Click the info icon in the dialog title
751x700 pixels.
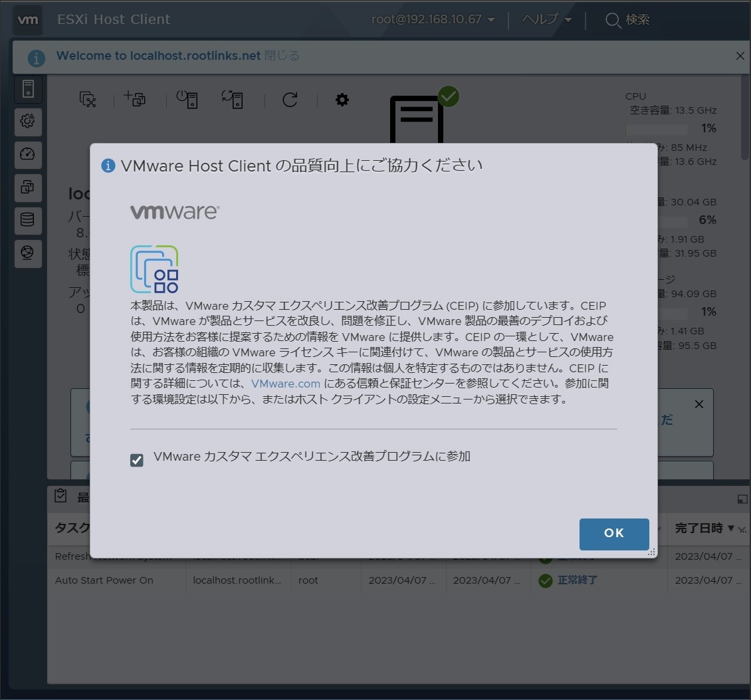click(x=108, y=166)
